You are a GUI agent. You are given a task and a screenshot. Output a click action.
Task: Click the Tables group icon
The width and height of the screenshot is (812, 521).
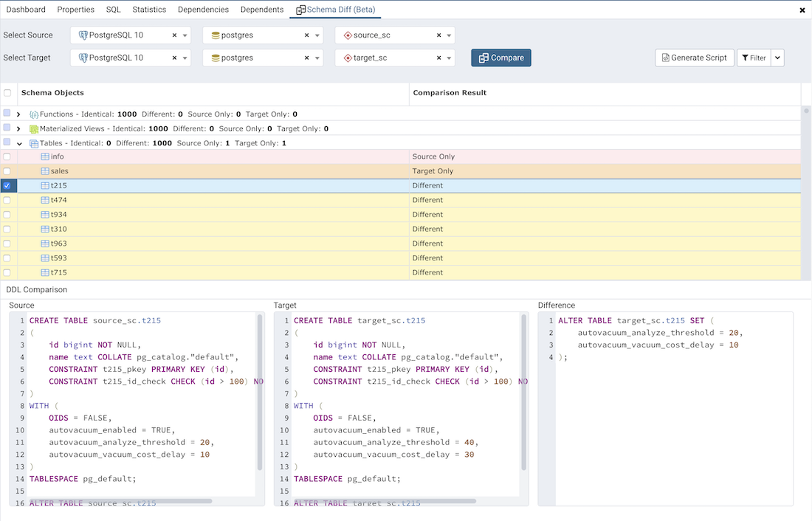point(34,143)
